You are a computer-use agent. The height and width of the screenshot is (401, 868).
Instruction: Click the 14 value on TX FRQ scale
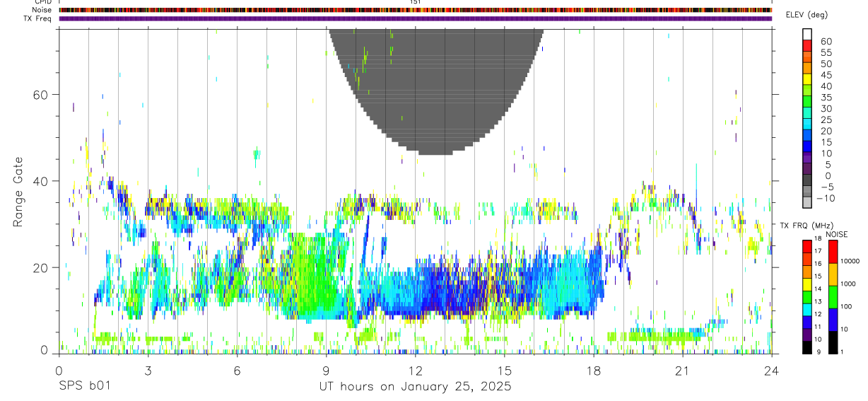point(819,290)
